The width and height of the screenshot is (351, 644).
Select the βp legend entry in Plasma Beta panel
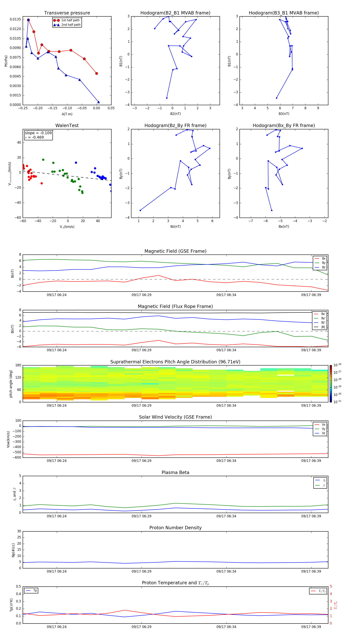(320, 480)
